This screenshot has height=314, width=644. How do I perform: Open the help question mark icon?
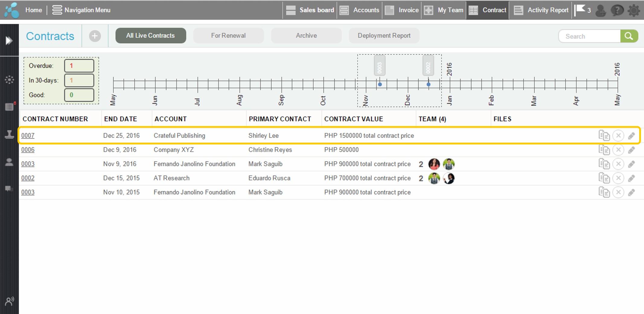click(617, 10)
